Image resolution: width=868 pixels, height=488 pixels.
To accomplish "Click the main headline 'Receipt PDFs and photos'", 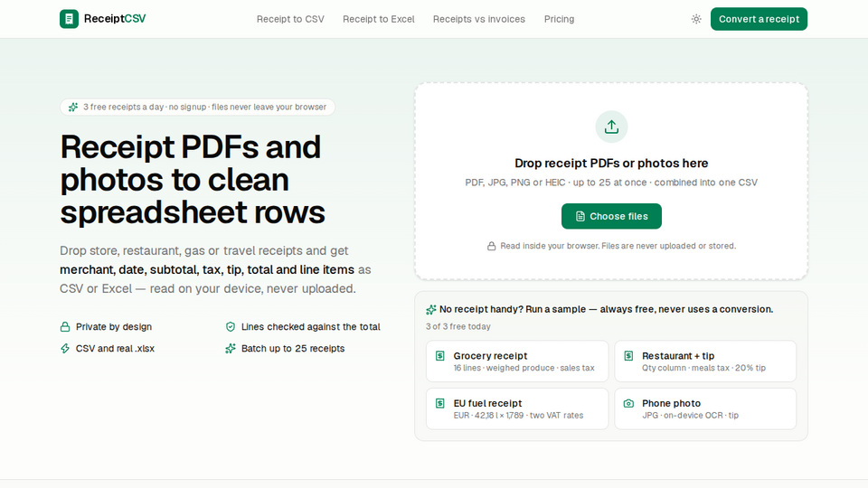I will coord(192,179).
